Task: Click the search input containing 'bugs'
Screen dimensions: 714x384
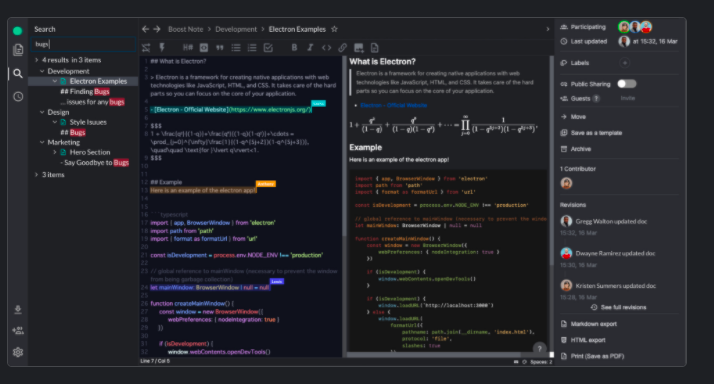Action: (84, 44)
